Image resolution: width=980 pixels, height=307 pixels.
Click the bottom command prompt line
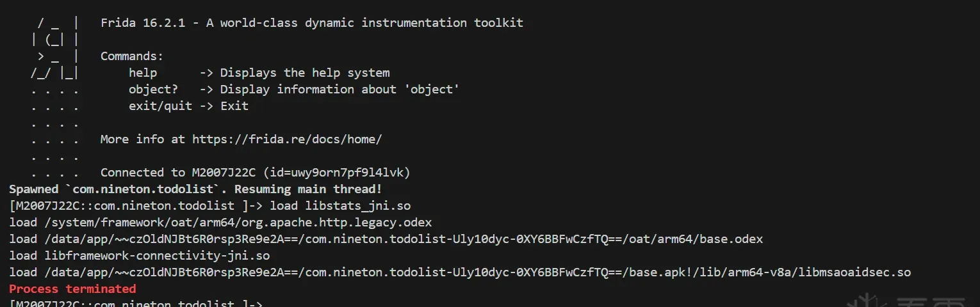coord(136,303)
